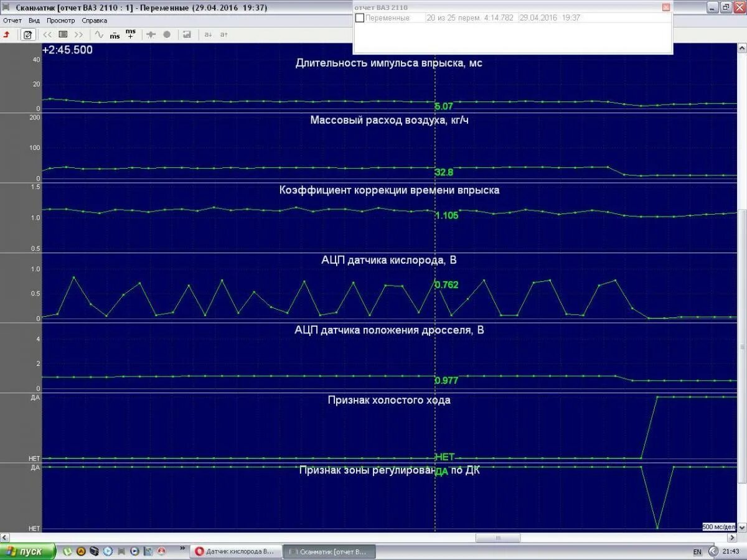This screenshot has width=747, height=560.
Task: Click Признак зоны регулирования по ДК title
Action: [x=390, y=470]
